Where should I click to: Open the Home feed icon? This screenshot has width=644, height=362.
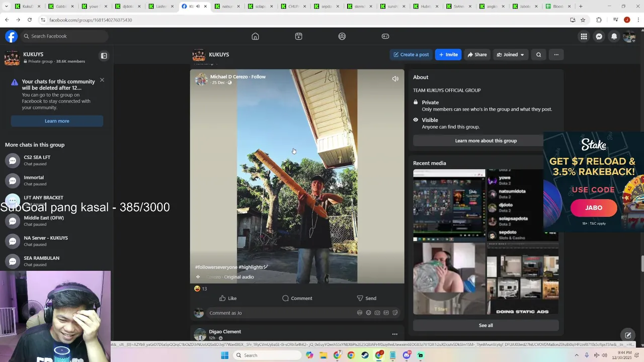pyautogui.click(x=255, y=36)
